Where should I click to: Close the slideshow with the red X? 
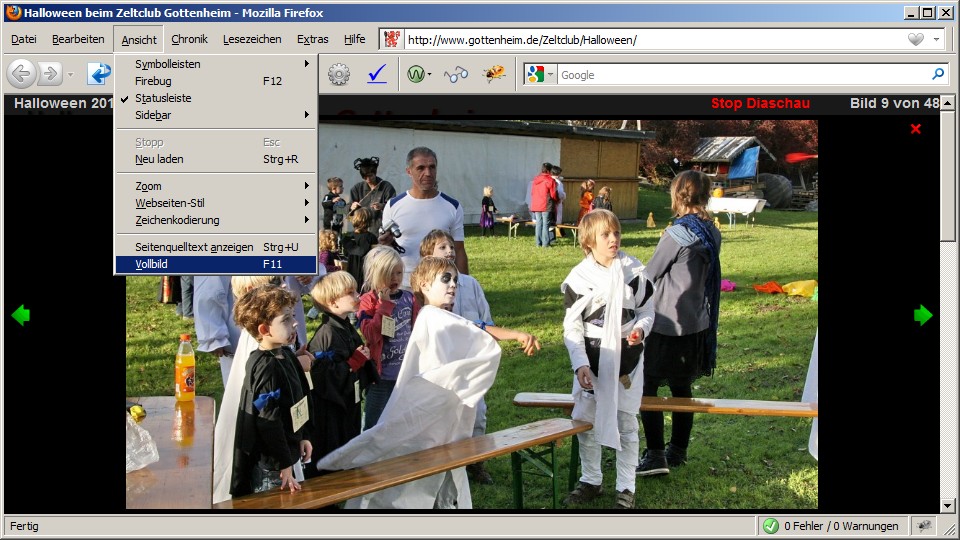(915, 129)
